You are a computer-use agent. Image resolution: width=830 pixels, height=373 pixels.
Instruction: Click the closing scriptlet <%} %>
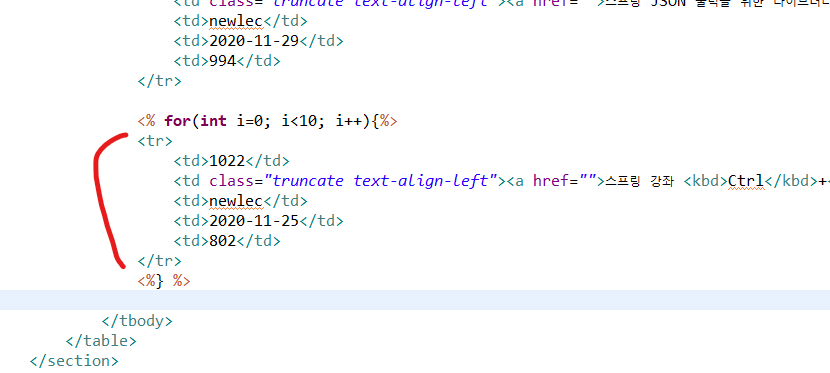point(164,281)
